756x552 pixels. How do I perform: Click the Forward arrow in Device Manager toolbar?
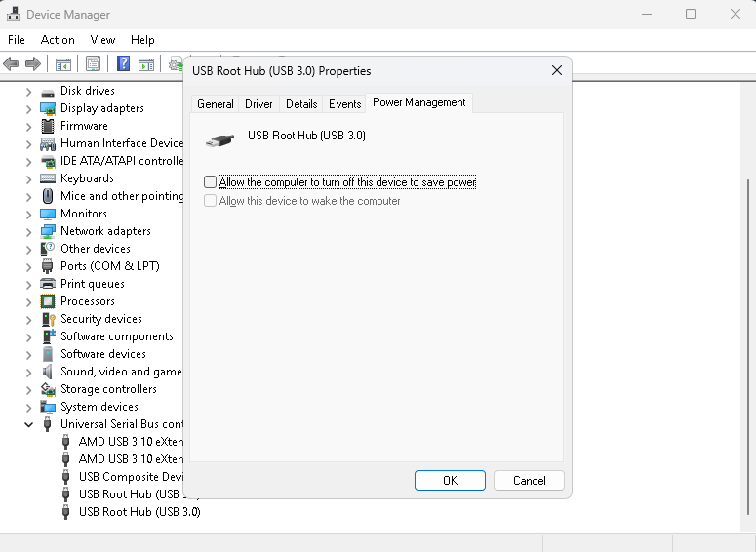click(x=33, y=63)
